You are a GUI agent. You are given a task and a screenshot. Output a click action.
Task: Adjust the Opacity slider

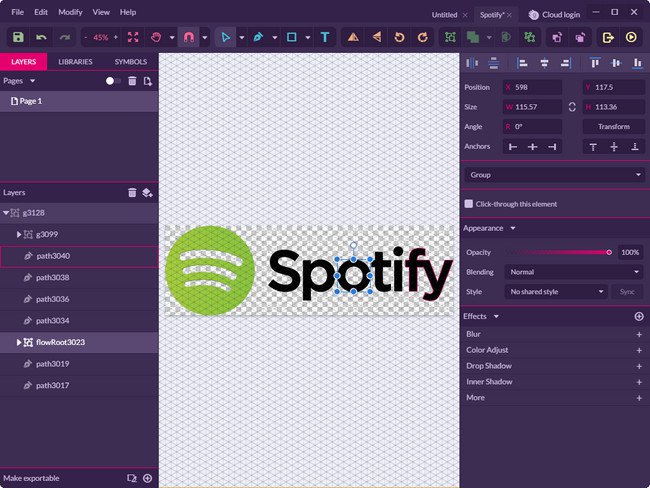point(560,252)
